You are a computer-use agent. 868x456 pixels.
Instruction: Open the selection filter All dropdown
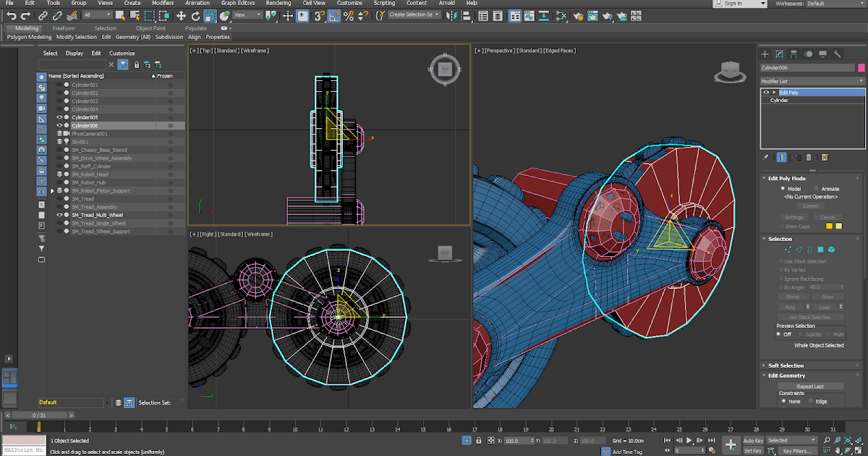pyautogui.click(x=98, y=15)
